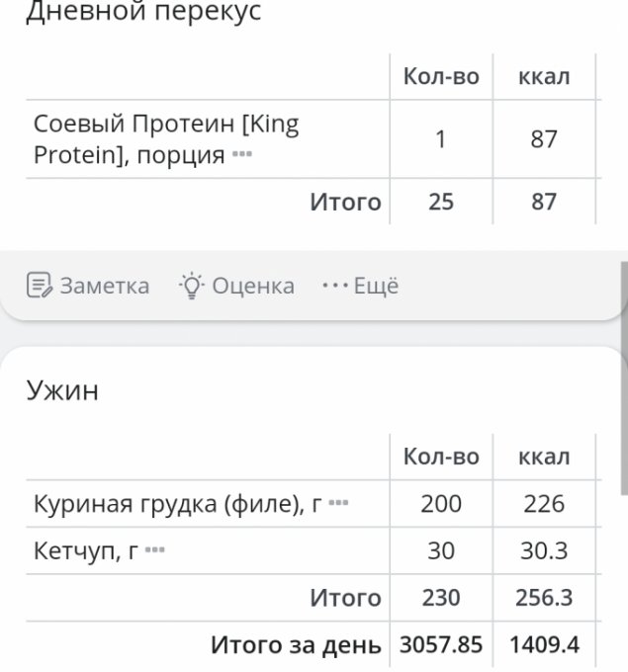Viewport: 628px width, 672px height.
Task: Open the Кетчуп food entry name
Action: click(x=85, y=550)
